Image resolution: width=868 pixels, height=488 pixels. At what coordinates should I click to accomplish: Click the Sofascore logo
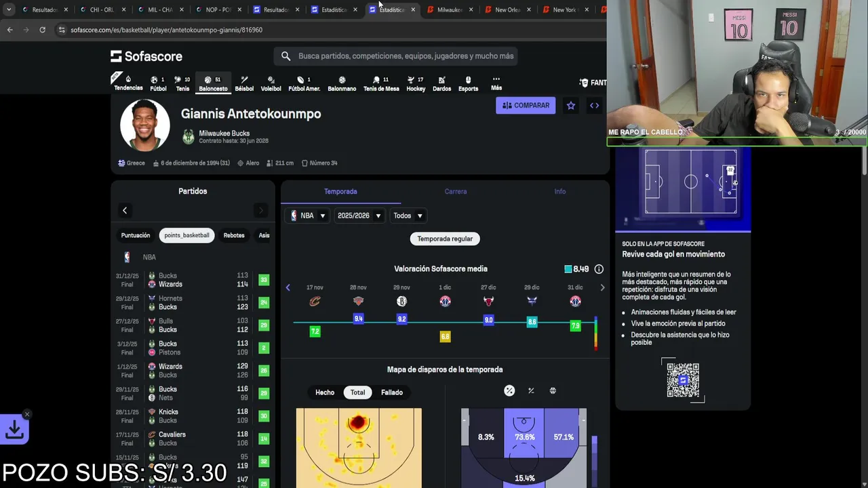click(x=146, y=56)
